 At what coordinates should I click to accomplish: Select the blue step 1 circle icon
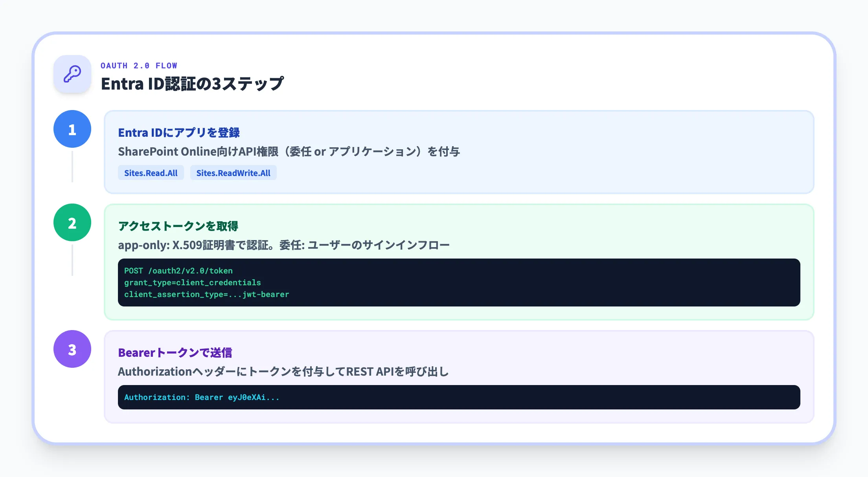72,128
